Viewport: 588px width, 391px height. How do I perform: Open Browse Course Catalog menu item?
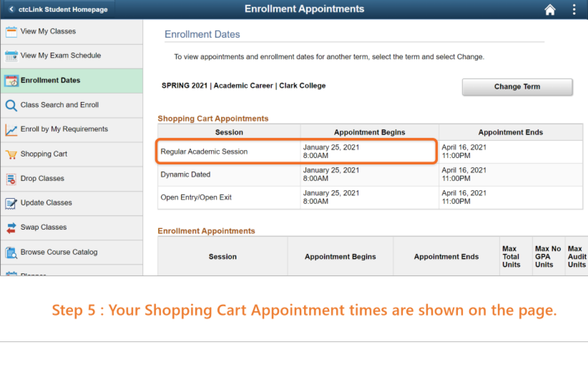pos(59,252)
